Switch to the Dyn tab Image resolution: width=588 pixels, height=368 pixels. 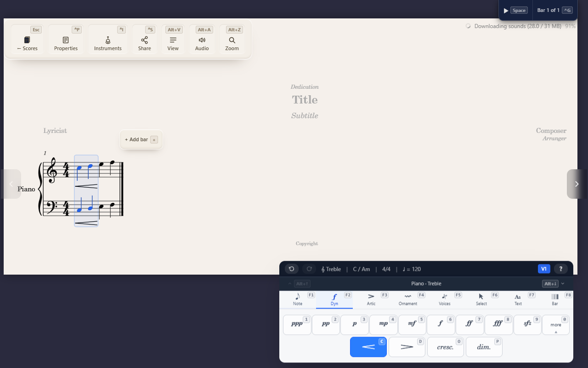(334, 299)
